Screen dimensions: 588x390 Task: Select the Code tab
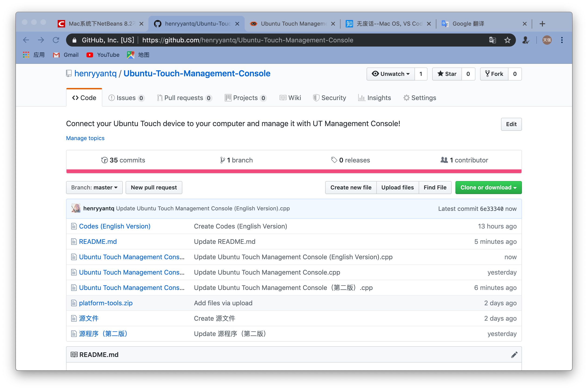point(84,98)
